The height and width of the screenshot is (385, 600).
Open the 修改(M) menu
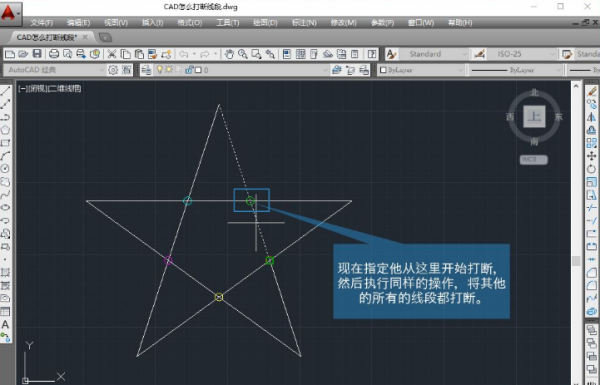pyautogui.click(x=343, y=23)
